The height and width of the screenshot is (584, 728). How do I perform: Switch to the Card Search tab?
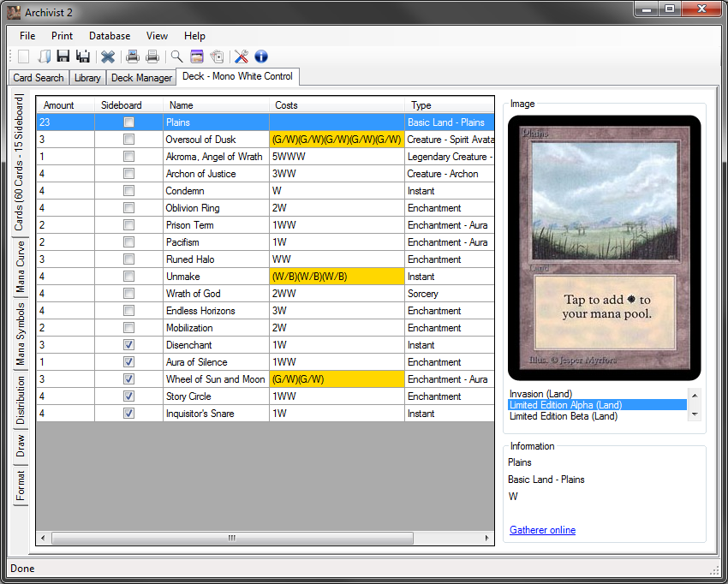click(38, 77)
